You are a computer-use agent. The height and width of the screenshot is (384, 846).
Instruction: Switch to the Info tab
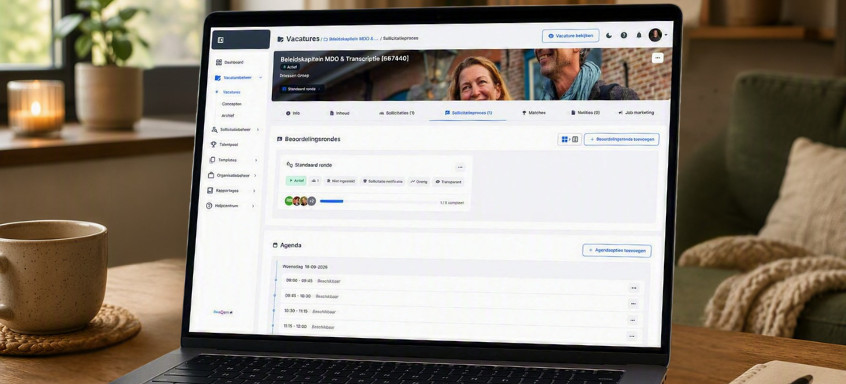pyautogui.click(x=292, y=113)
